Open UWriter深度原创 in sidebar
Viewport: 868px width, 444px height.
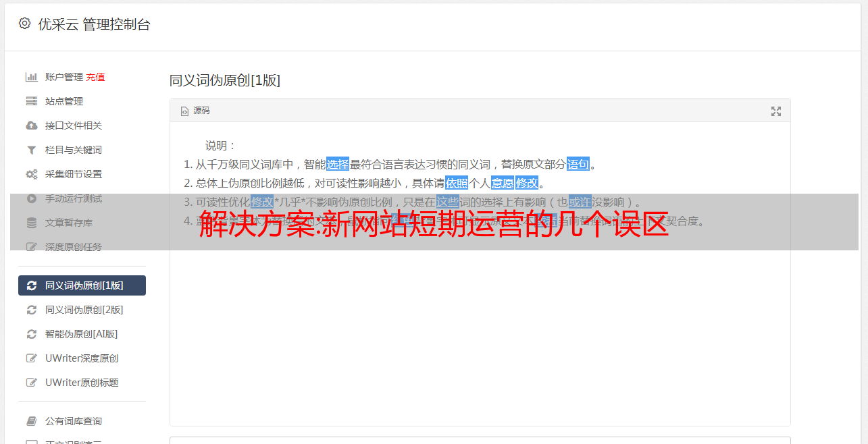click(x=82, y=358)
